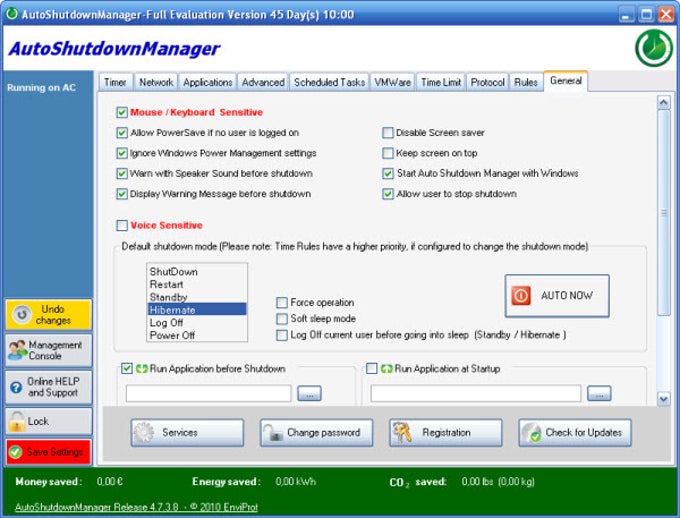Check Force operation option

(x=282, y=302)
